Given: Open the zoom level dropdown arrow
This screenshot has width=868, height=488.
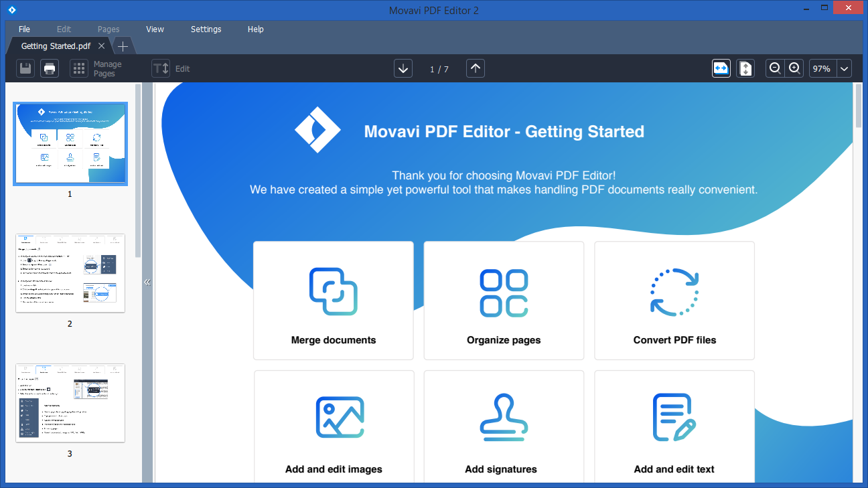Looking at the screenshot, I should [844, 68].
